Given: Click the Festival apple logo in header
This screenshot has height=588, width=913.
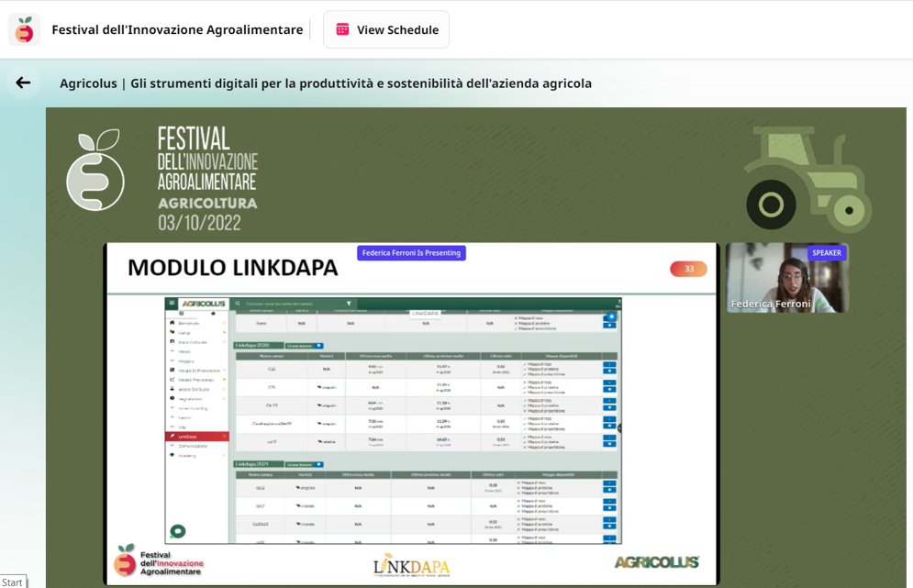Looking at the screenshot, I should [24, 29].
